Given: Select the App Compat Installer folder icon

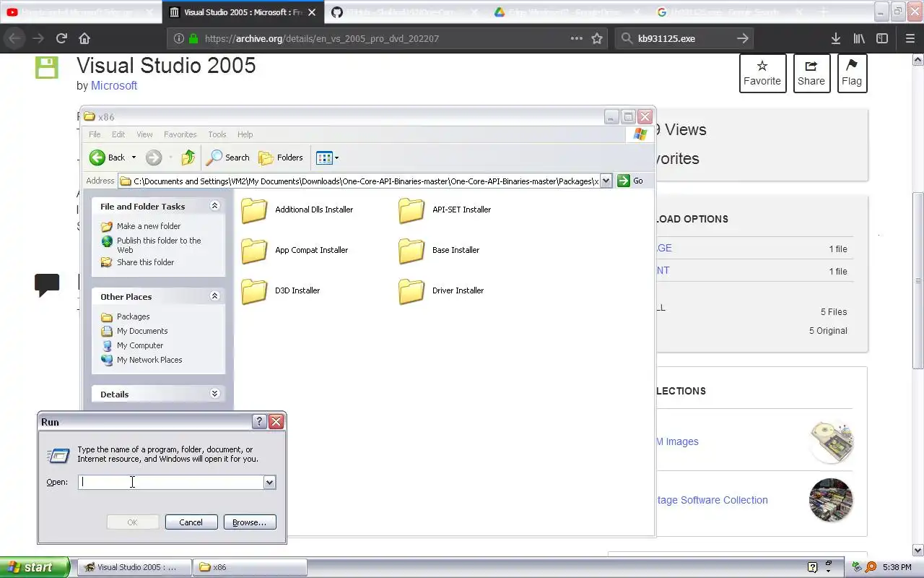Looking at the screenshot, I should [254, 251].
